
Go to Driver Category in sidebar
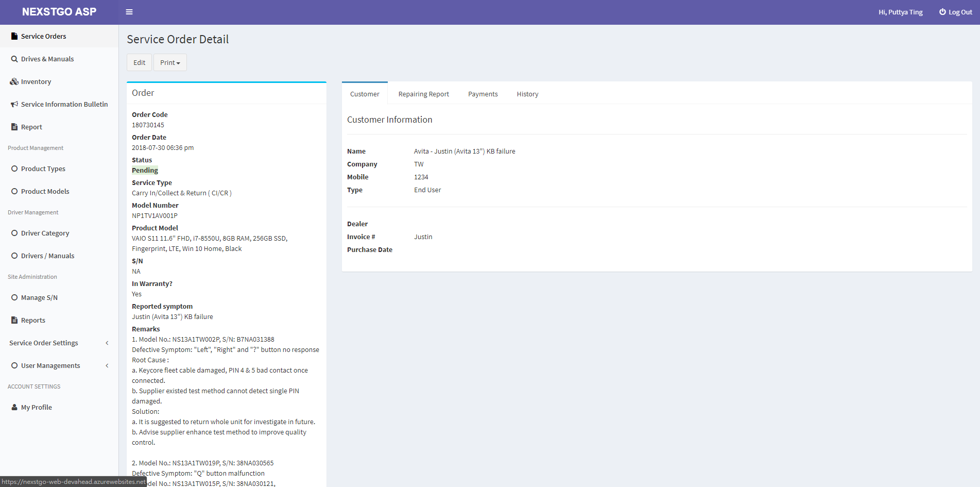coord(45,233)
